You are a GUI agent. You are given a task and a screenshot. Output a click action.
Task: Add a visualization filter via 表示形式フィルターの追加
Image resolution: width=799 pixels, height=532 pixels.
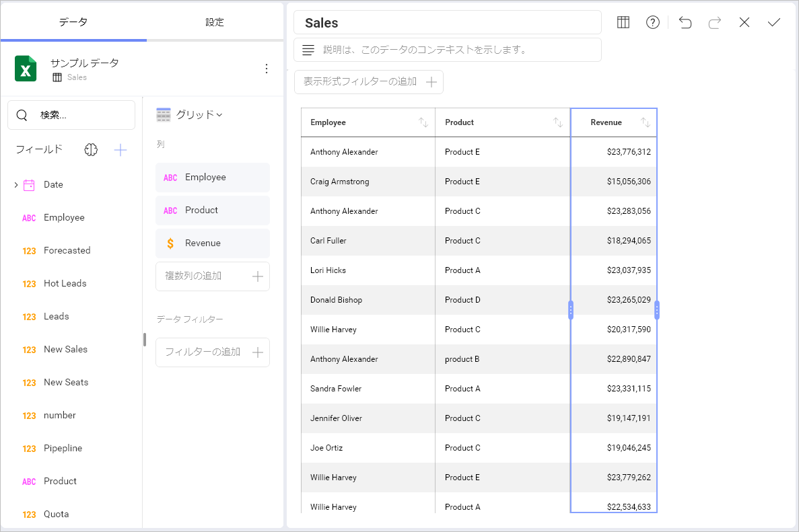coord(369,82)
